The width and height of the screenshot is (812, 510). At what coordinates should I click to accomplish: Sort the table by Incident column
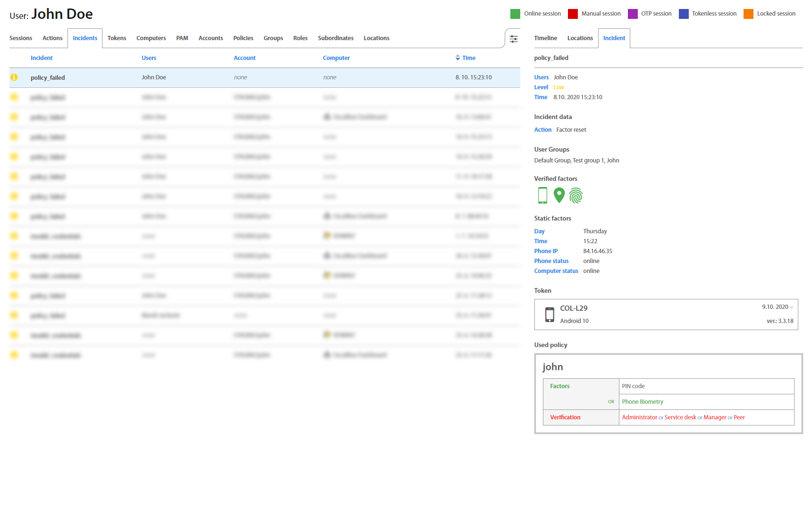(x=42, y=58)
